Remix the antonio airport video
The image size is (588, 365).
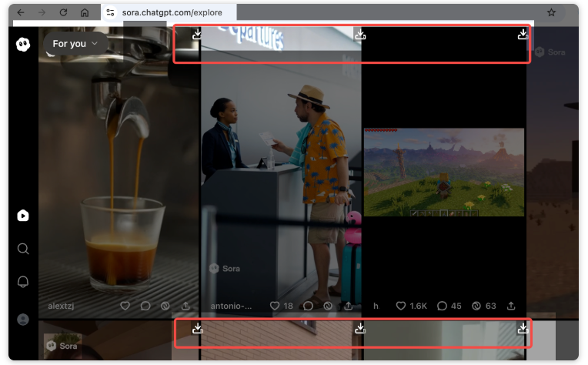[x=328, y=306]
